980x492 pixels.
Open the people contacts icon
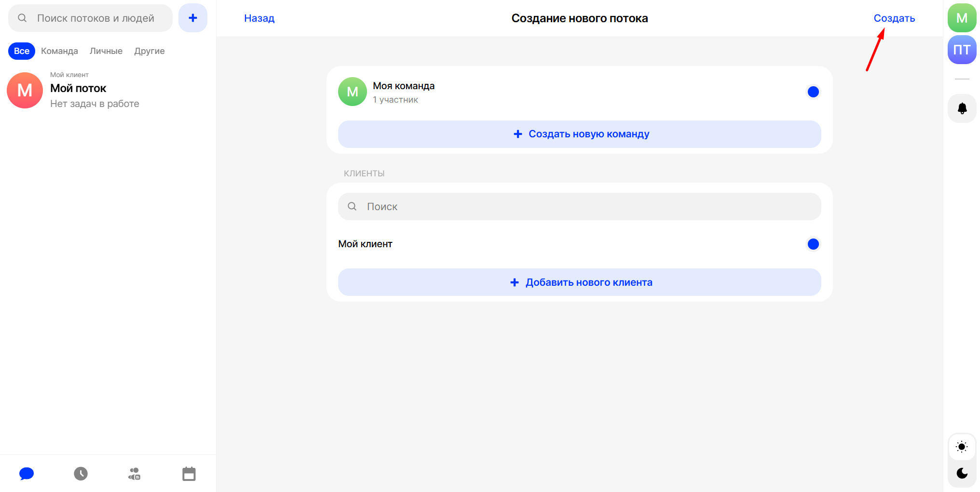pyautogui.click(x=135, y=474)
